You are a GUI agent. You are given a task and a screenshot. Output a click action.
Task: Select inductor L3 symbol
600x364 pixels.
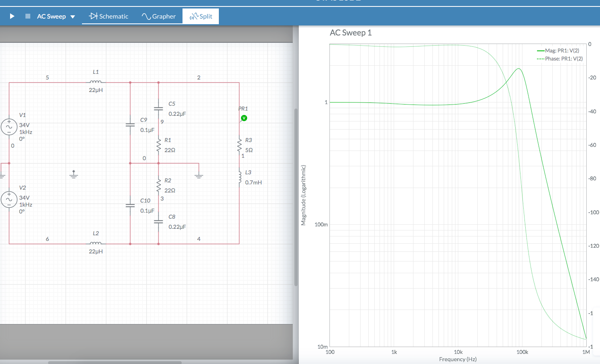click(x=239, y=176)
